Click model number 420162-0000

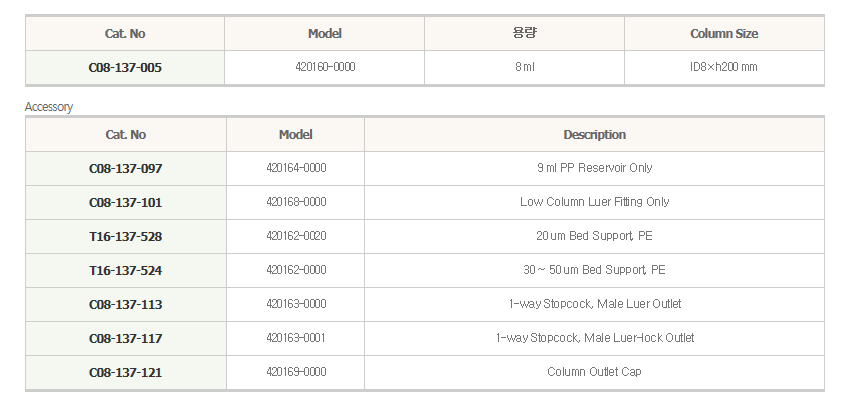(x=296, y=270)
